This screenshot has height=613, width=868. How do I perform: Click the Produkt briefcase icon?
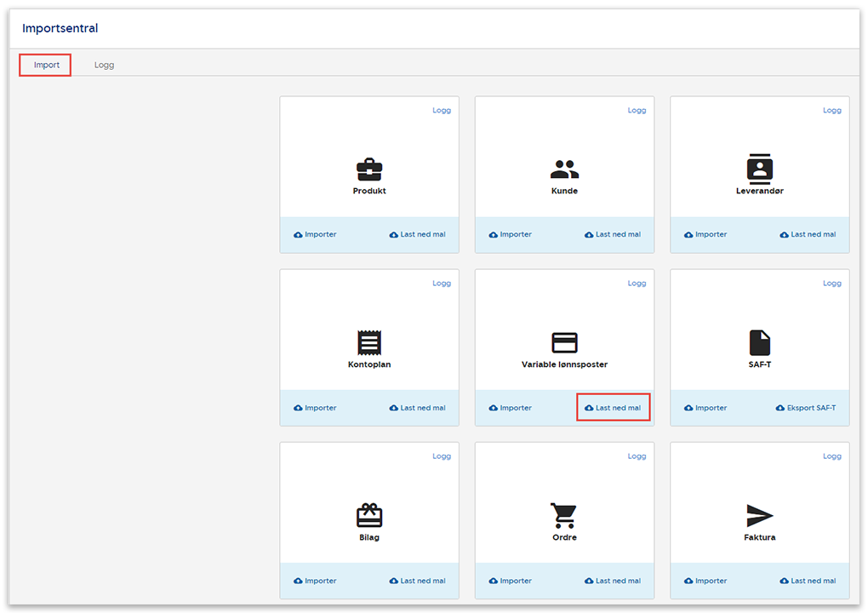click(x=369, y=169)
